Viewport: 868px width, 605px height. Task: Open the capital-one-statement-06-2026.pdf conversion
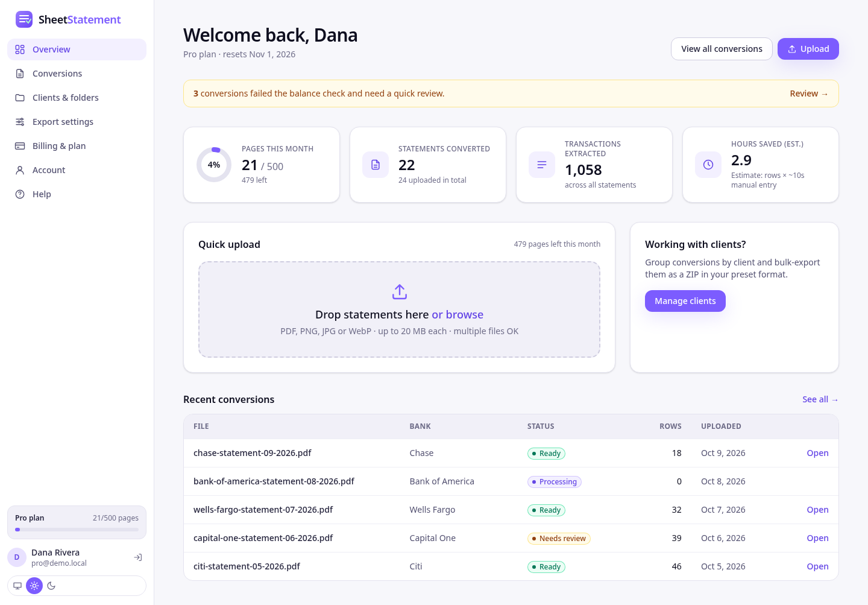[x=817, y=538]
